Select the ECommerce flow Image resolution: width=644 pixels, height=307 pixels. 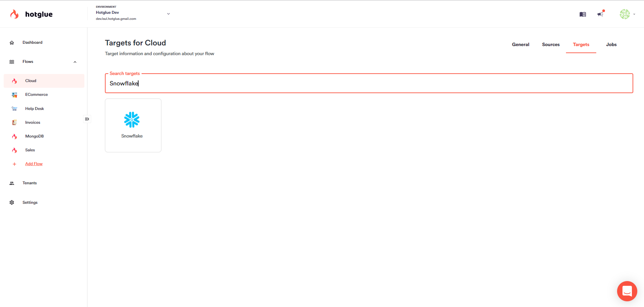click(x=36, y=94)
